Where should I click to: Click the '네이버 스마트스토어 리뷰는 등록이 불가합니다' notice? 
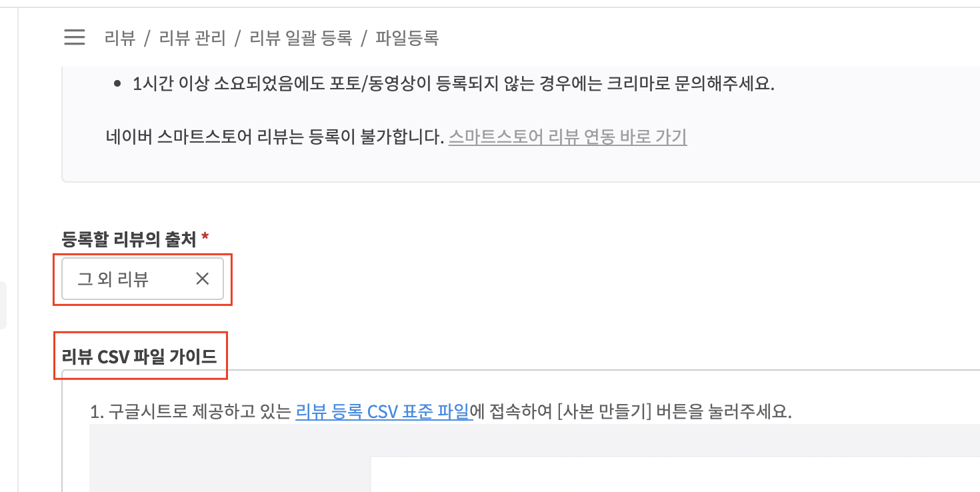tap(275, 137)
